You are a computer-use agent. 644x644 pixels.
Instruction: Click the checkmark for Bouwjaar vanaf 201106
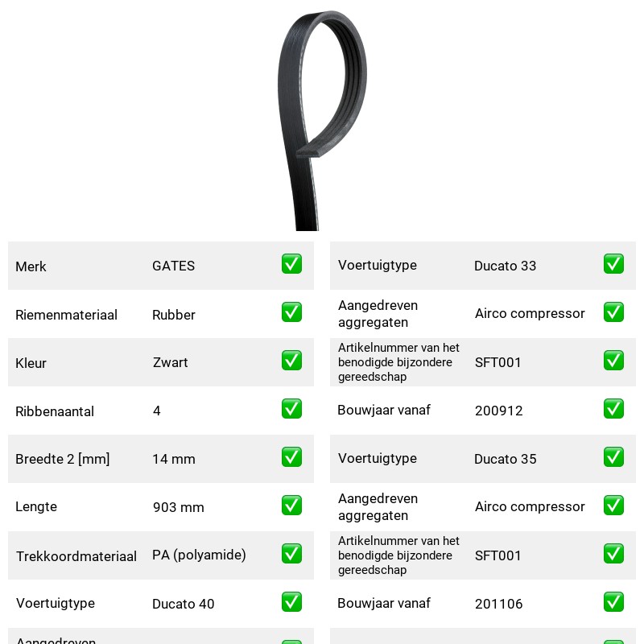click(x=613, y=601)
